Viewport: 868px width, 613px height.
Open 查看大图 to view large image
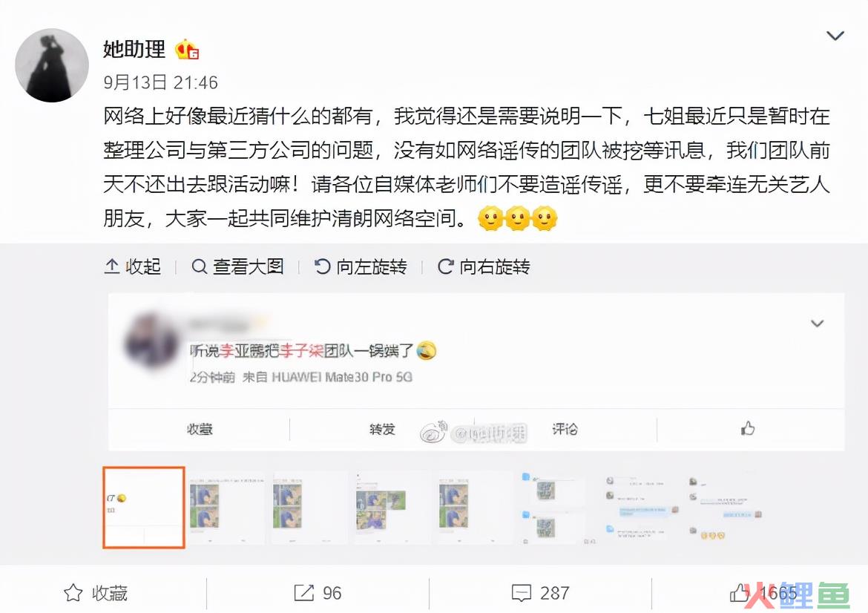tap(237, 267)
